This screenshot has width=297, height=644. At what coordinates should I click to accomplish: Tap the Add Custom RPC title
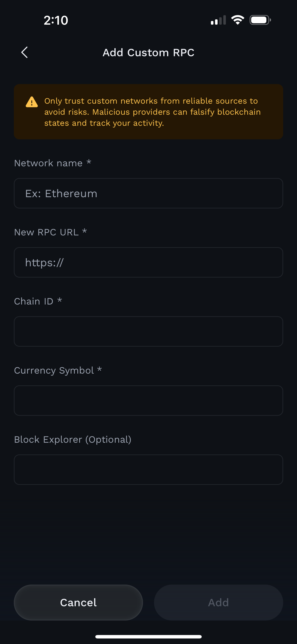[148, 53]
